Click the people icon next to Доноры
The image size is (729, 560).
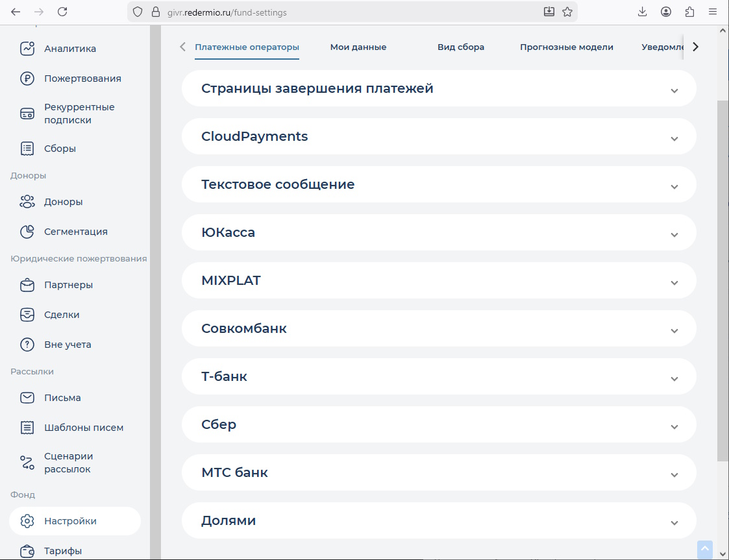tap(27, 202)
